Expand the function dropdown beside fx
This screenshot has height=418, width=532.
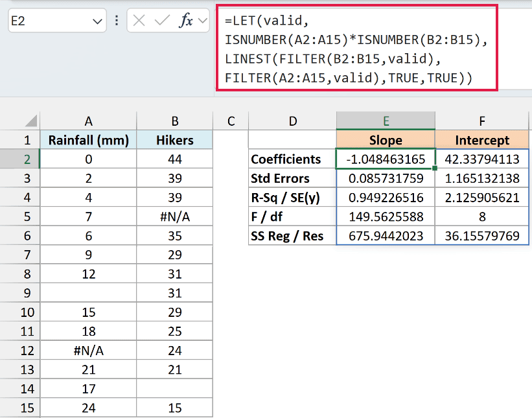coord(203,21)
